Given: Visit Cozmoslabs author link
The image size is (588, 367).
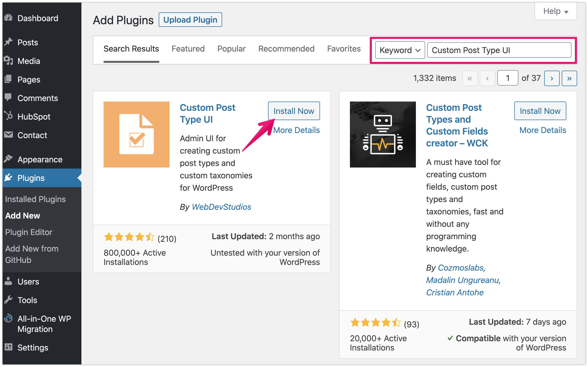Looking at the screenshot, I should (461, 268).
